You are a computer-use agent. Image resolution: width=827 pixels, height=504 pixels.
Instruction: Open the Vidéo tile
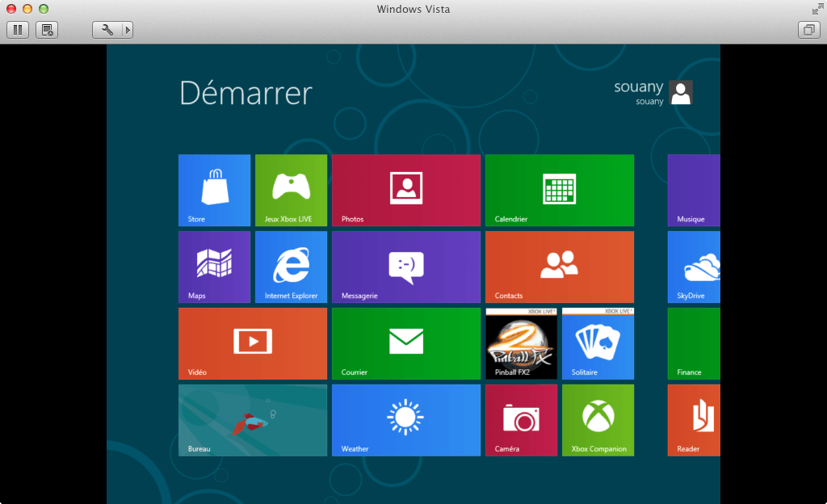point(253,344)
